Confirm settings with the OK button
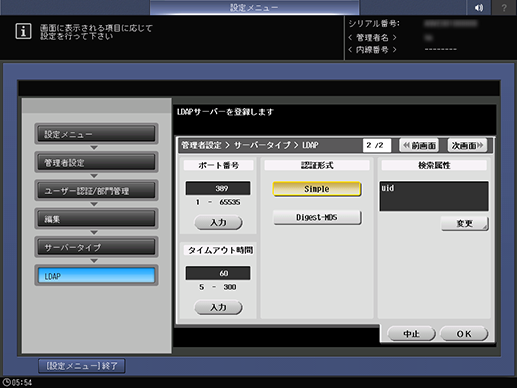517x388 pixels. (464, 334)
